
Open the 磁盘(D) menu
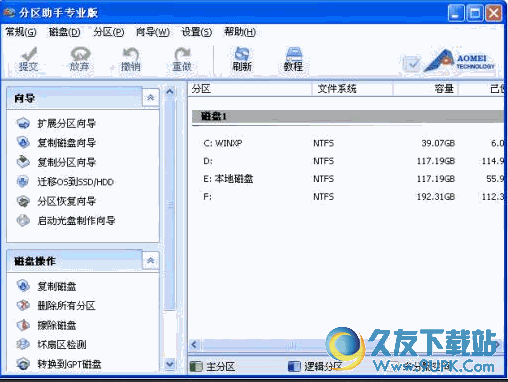click(x=65, y=32)
